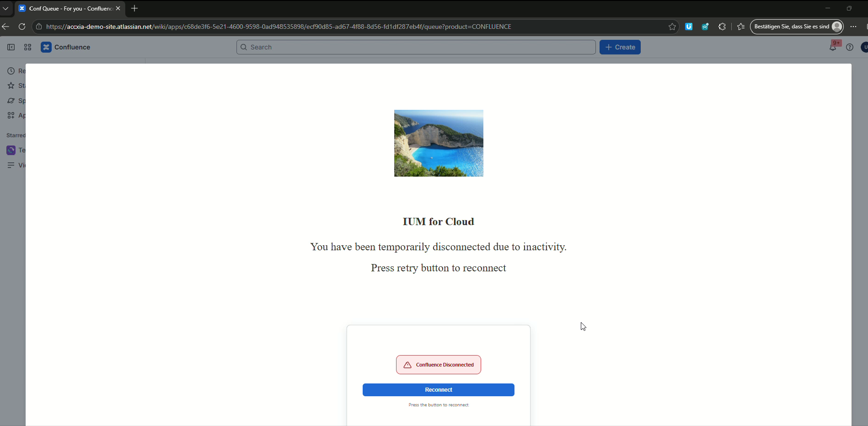Select the Conf Queue - For you tab

click(x=70, y=8)
